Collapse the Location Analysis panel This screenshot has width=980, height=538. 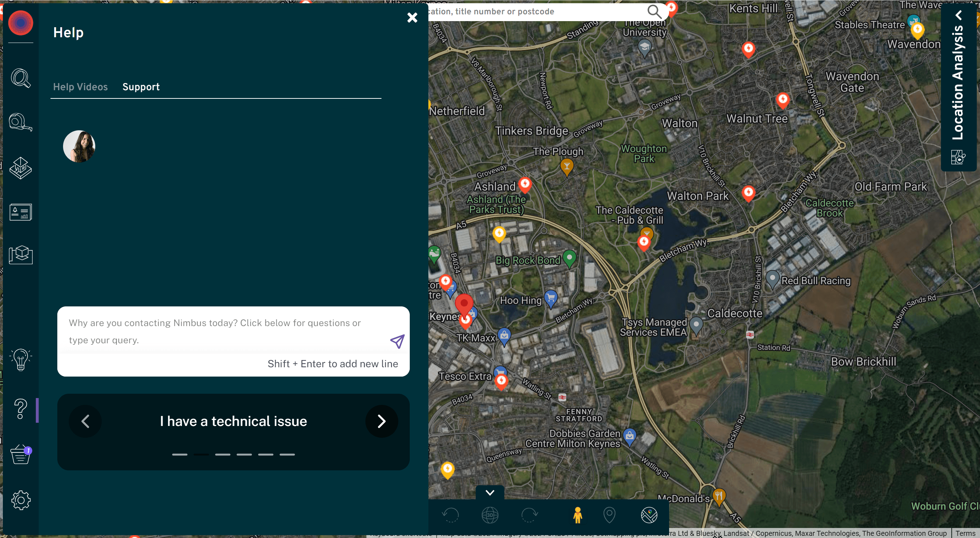point(959,15)
